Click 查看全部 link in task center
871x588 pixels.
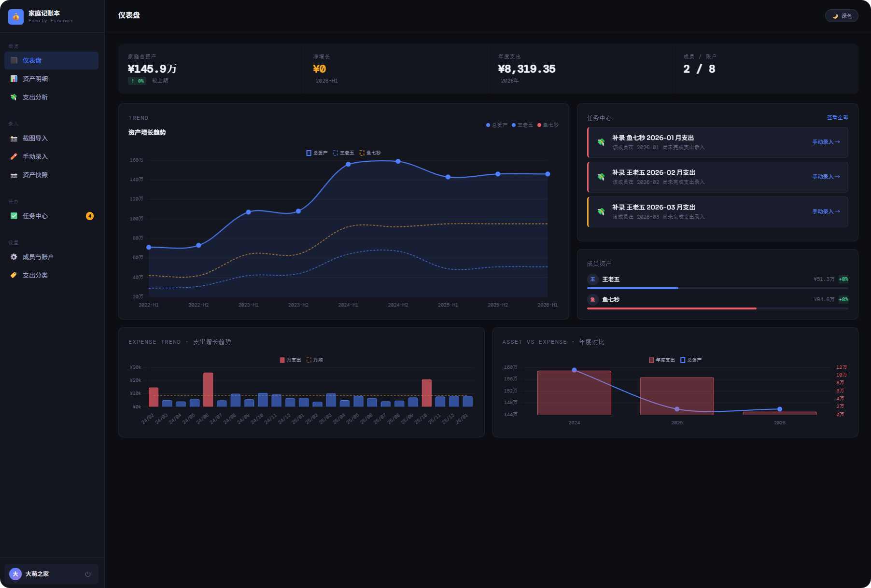837,118
